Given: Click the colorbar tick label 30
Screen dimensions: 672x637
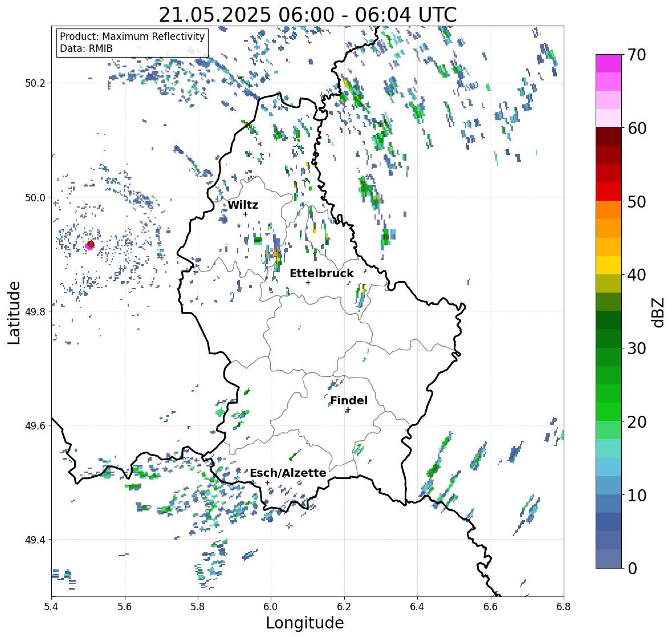Looking at the screenshot, I should [637, 348].
